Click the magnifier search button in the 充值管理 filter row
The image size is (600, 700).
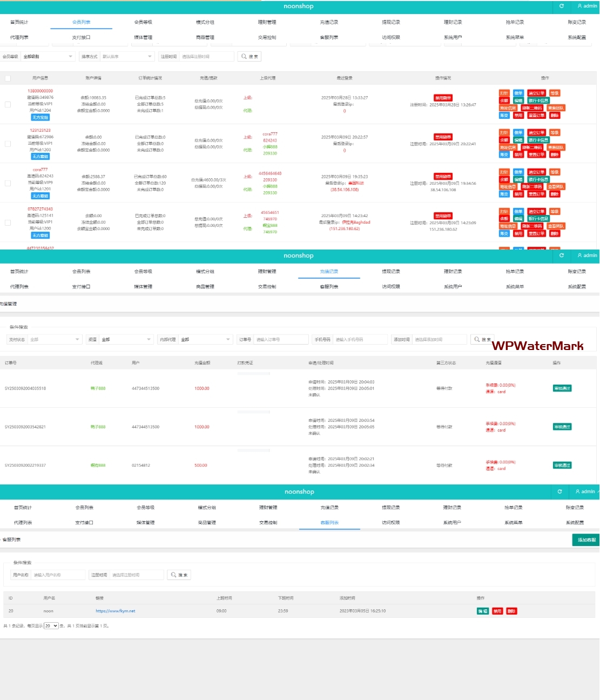click(482, 339)
